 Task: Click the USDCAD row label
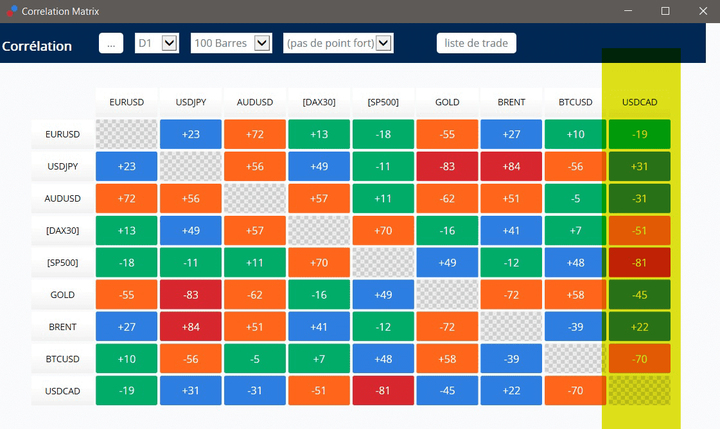click(x=62, y=391)
